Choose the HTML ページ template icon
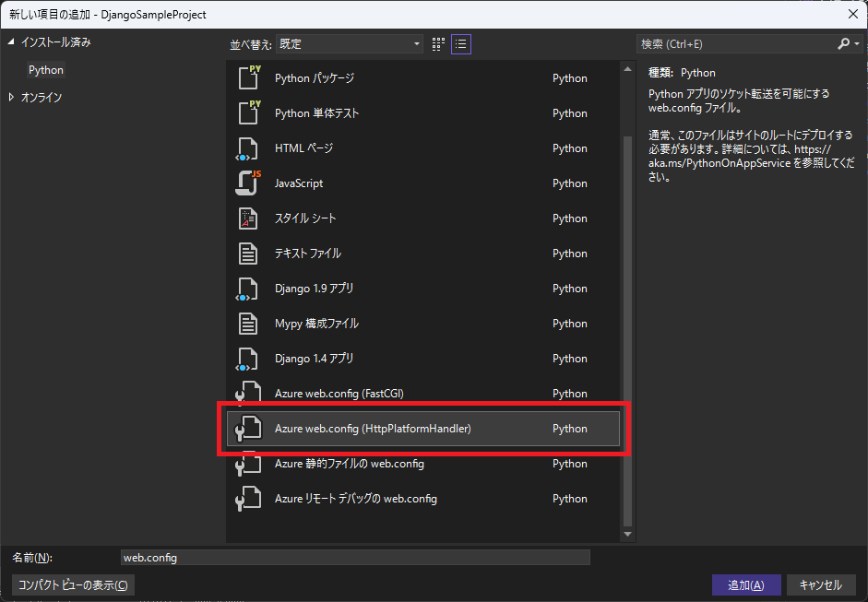 249,148
